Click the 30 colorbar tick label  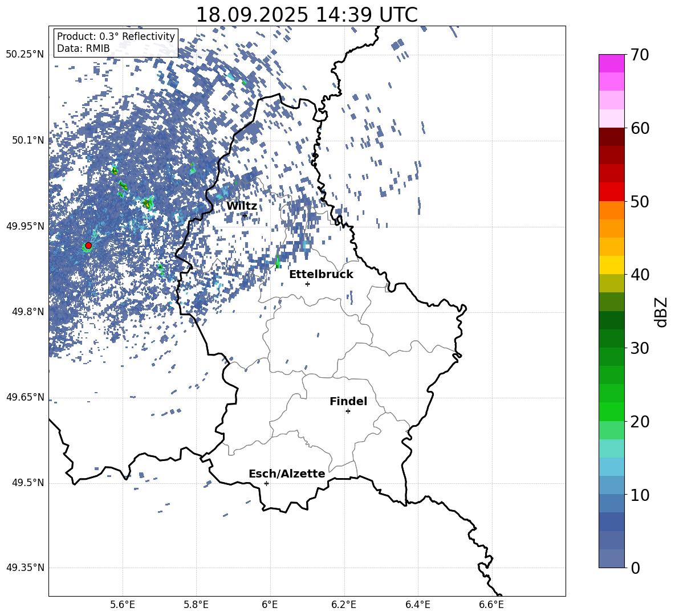coord(640,348)
